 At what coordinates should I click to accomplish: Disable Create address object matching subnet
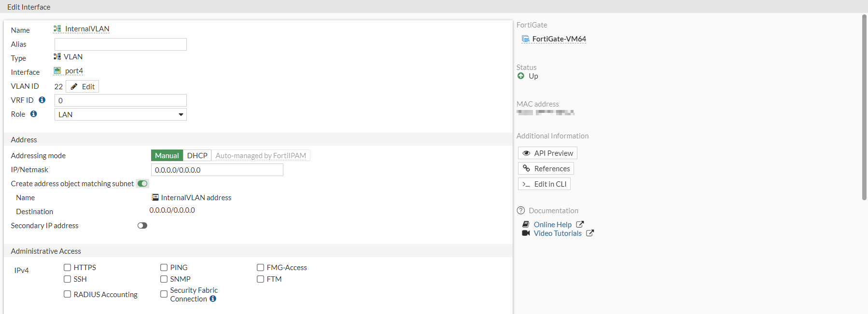(142, 183)
